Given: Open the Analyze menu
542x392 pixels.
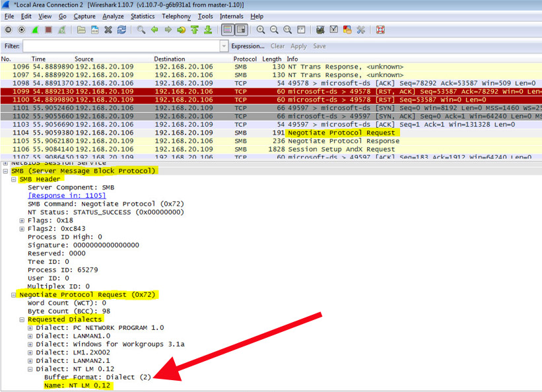Looking at the screenshot, I should (x=113, y=16).
